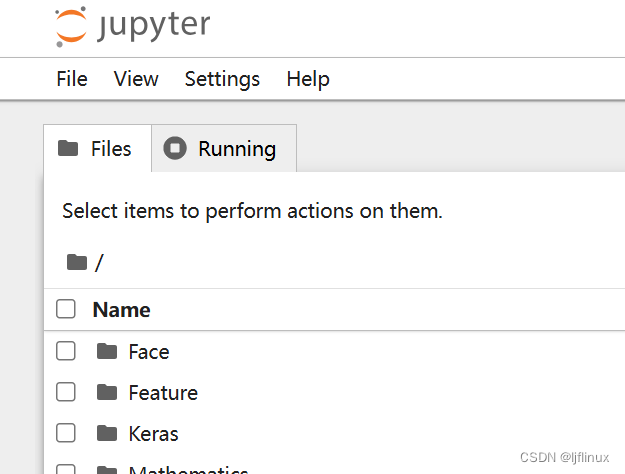625x474 pixels.
Task: Open the Face folder link
Action: (149, 352)
